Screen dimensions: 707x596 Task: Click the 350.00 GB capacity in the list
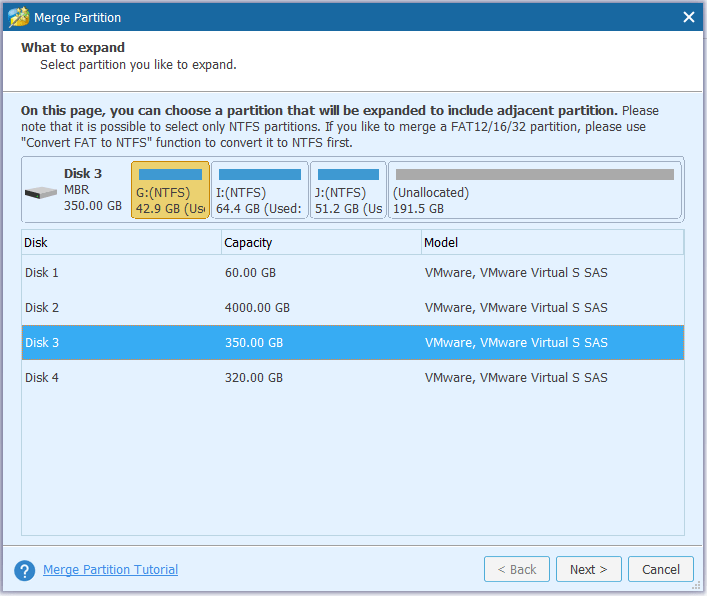[254, 343]
